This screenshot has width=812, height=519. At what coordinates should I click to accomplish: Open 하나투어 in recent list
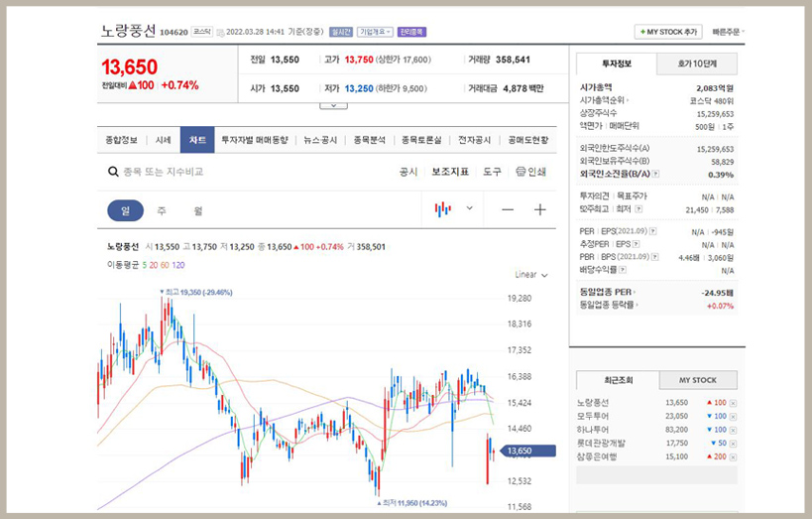(593, 430)
